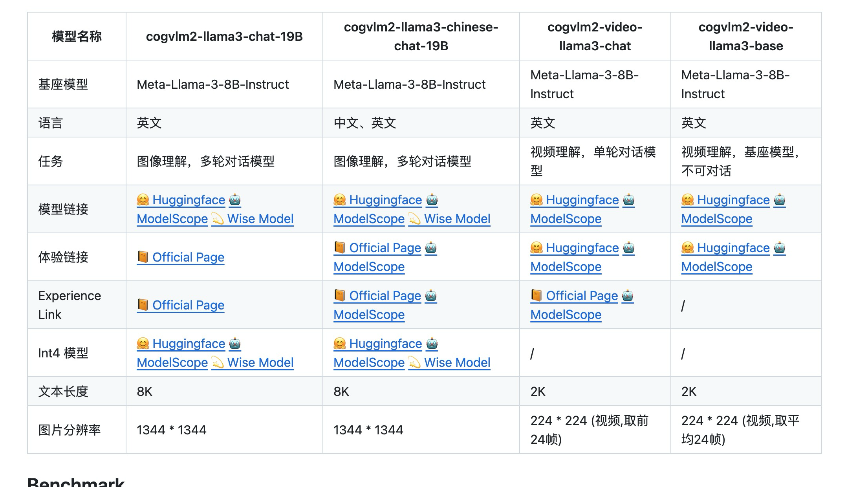Click robot emoji in 体验链接 row, video-llama3-base column
The height and width of the screenshot is (487, 868).
pos(780,248)
